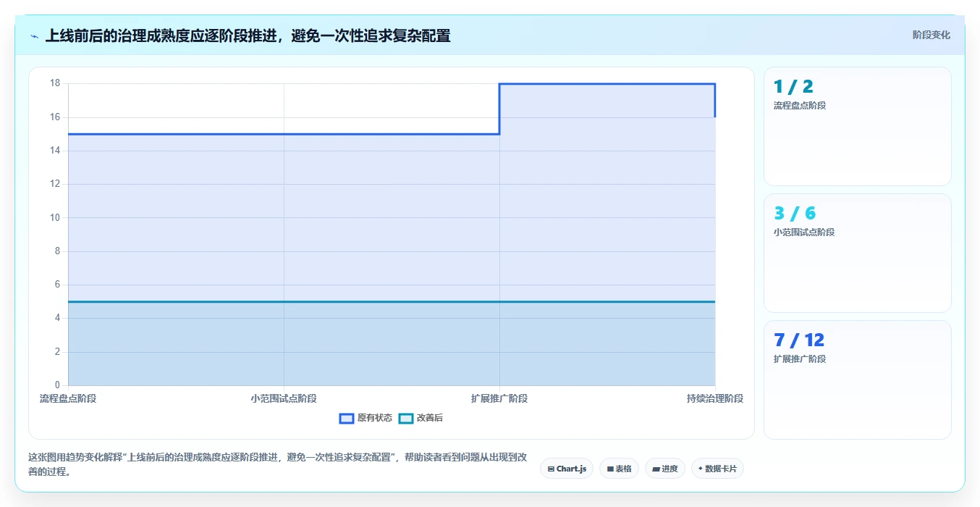Open the 7 / 12 扩展推广阶段 card

[858, 380]
